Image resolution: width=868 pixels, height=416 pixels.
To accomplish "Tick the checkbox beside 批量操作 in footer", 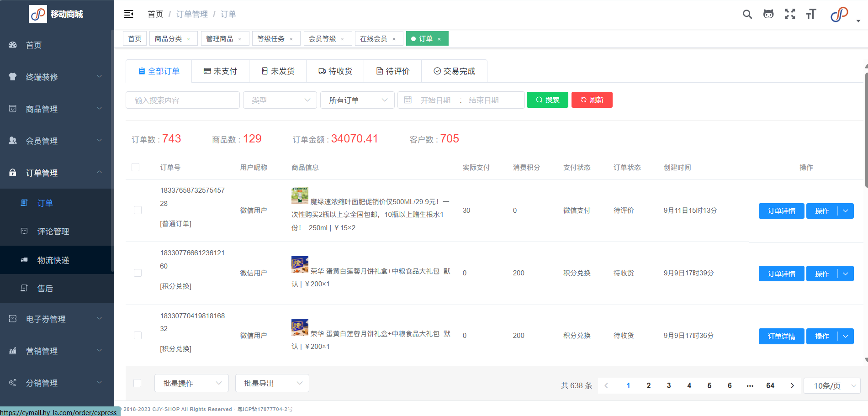I will (137, 383).
